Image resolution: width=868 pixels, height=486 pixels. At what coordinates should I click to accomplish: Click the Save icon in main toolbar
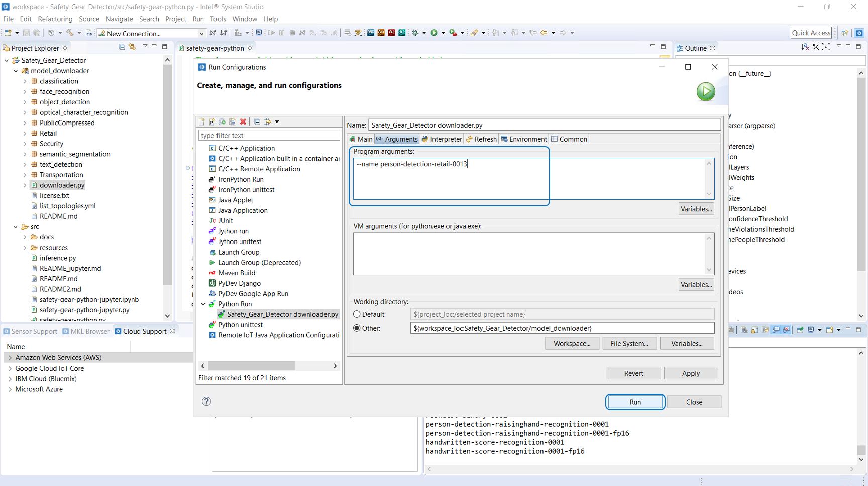26,33
